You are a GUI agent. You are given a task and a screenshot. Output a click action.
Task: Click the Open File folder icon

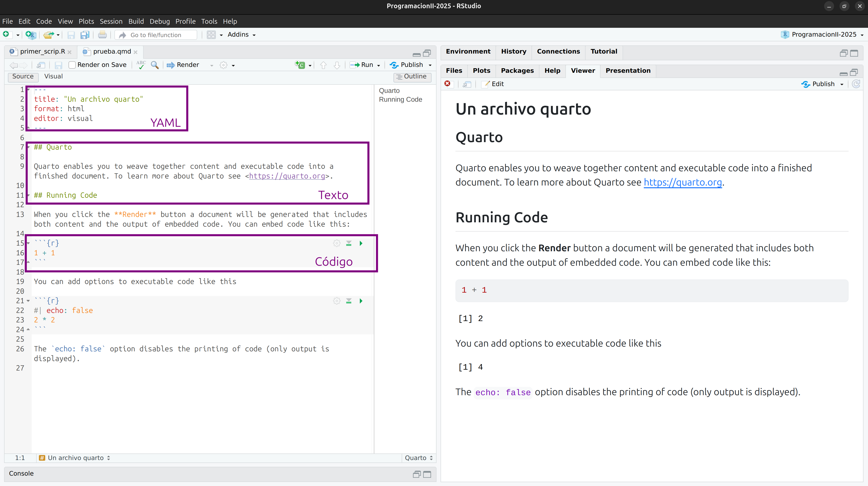[49, 35]
